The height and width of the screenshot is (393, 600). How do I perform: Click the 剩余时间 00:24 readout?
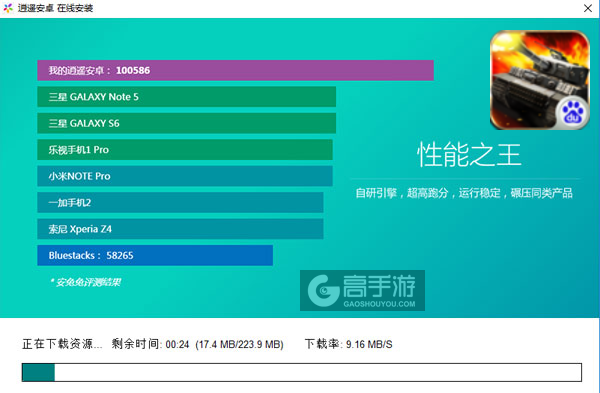tap(150, 344)
